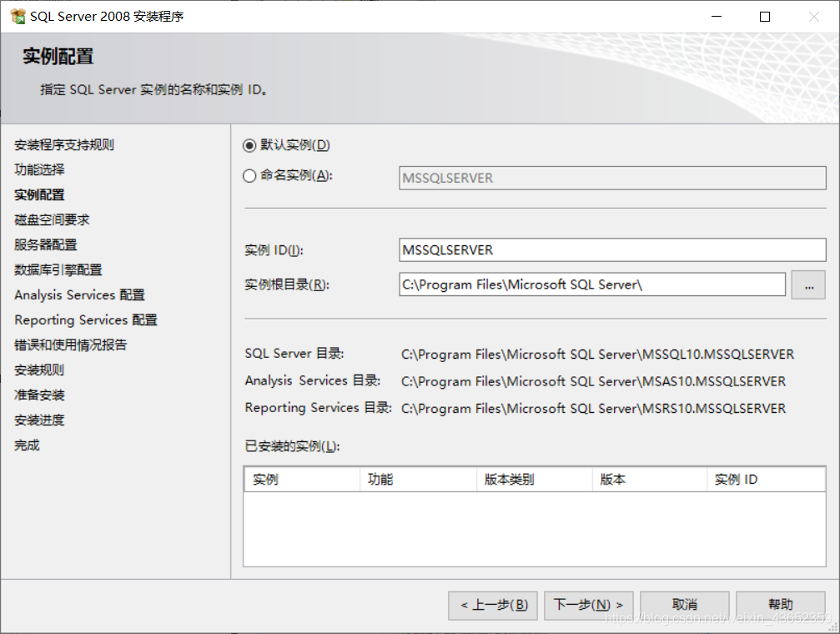
Task: Open the 帮助 button
Action: click(781, 606)
